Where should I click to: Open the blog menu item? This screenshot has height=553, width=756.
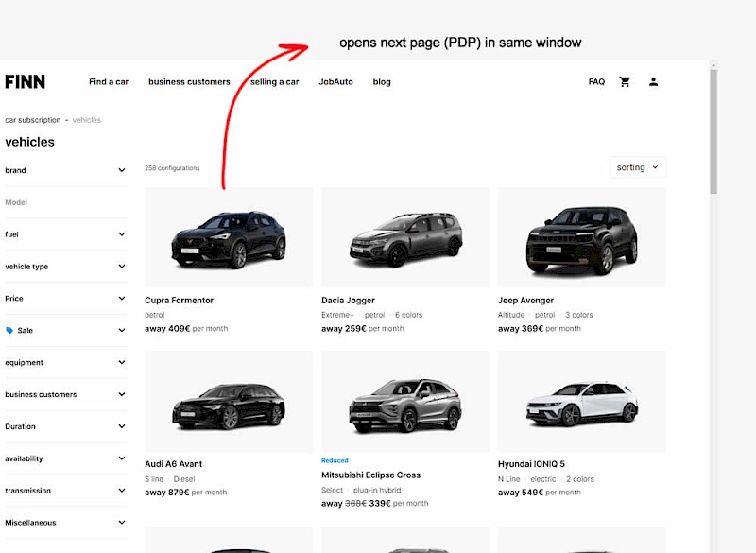pyautogui.click(x=382, y=82)
